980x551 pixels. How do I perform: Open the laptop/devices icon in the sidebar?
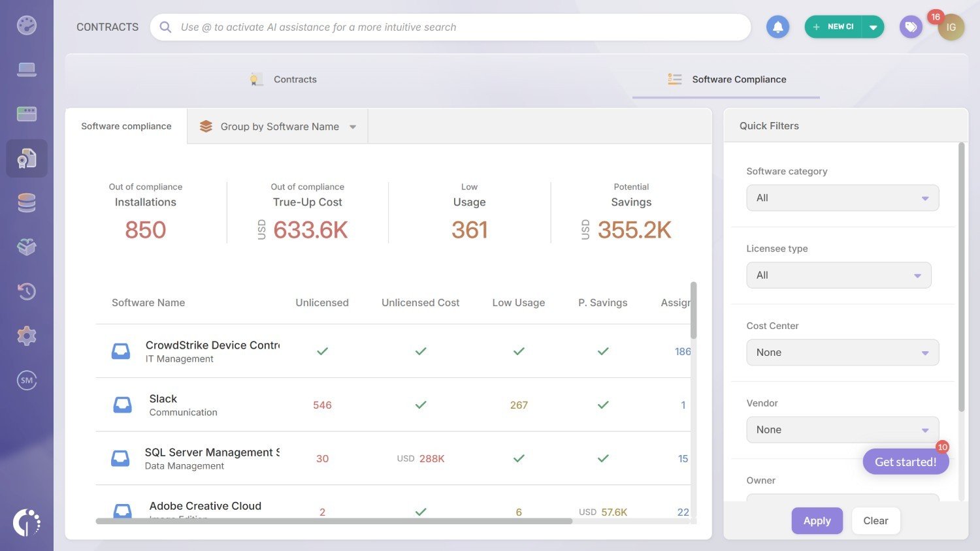(27, 69)
